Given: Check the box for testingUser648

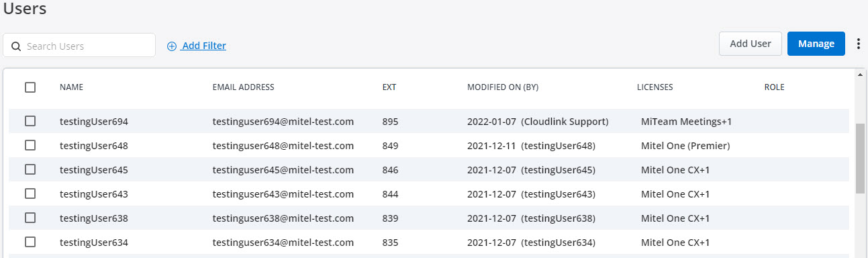Looking at the screenshot, I should click(x=30, y=145).
